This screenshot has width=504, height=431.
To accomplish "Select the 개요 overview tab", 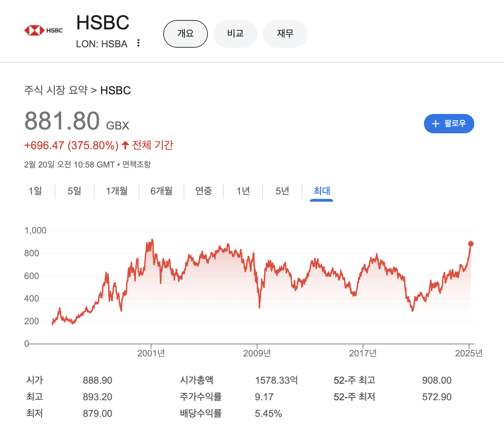I will (x=185, y=34).
